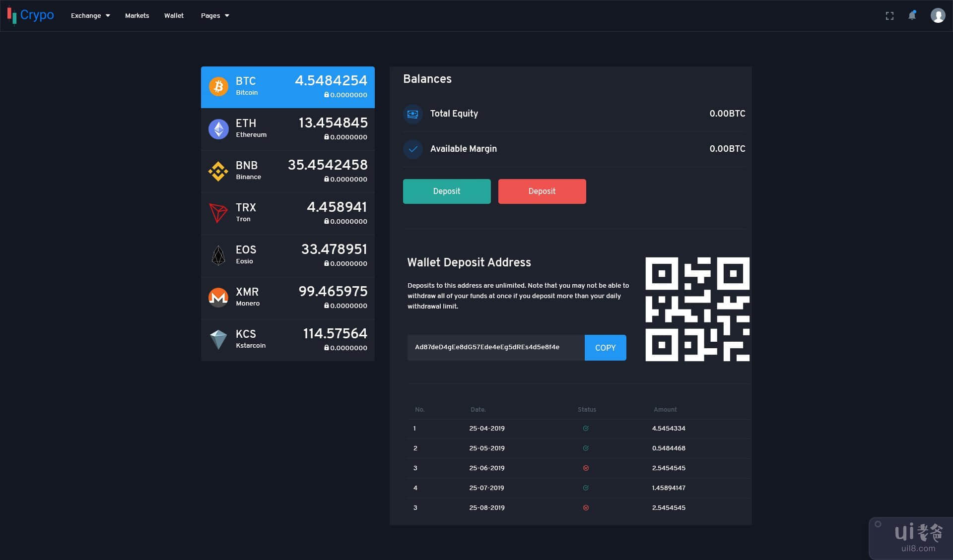Expand the Pages dropdown menu

click(x=215, y=15)
